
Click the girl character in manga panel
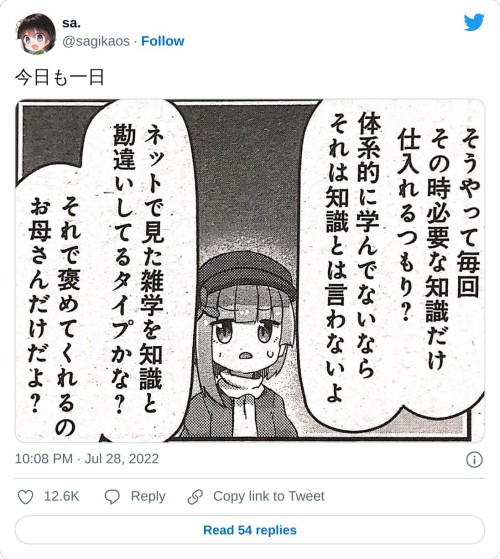(242, 344)
